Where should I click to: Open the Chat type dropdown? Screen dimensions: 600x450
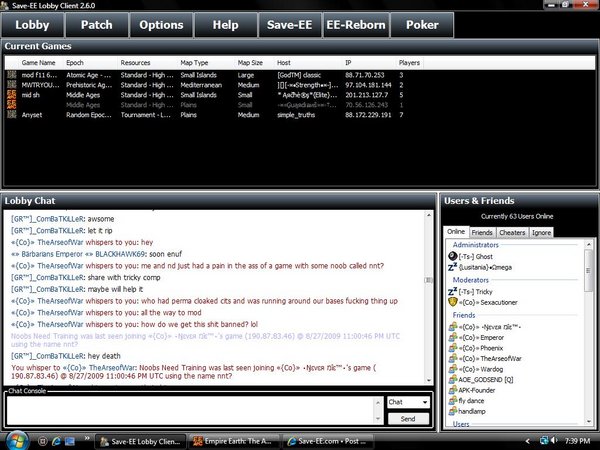tap(407, 402)
